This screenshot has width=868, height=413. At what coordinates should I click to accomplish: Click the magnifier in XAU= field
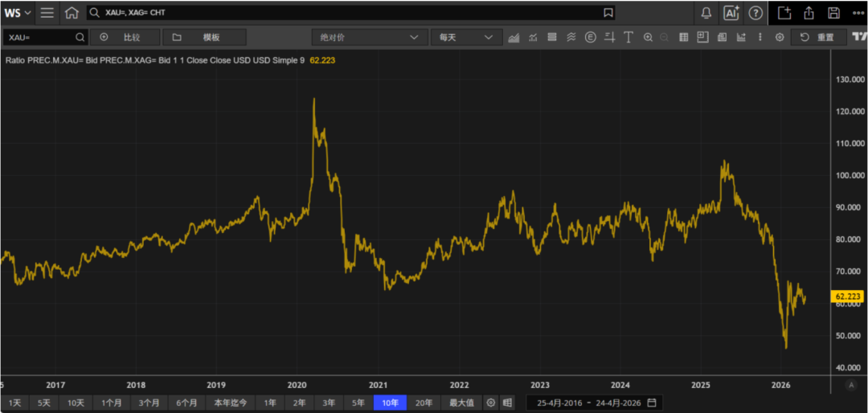click(x=80, y=38)
